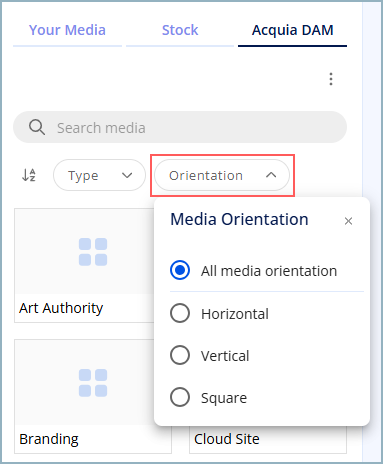Switch to the Your Media tab
The width and height of the screenshot is (383, 464).
click(x=67, y=30)
